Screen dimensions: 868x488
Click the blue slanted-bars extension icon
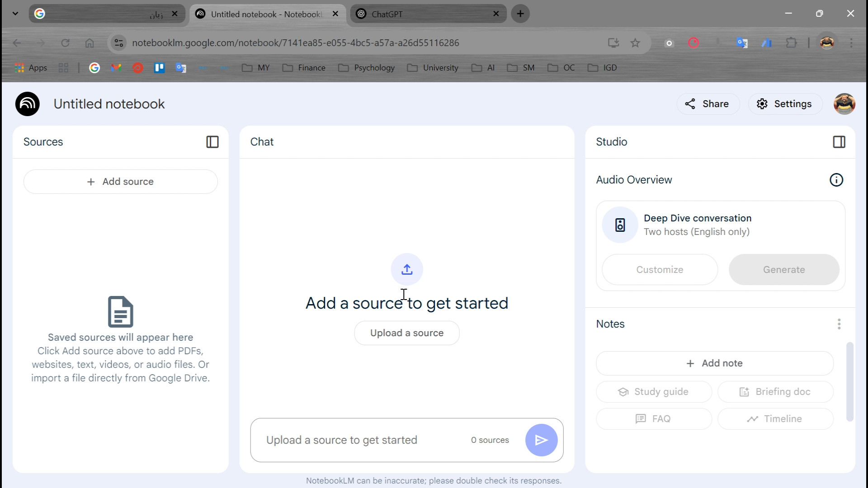coord(766,43)
